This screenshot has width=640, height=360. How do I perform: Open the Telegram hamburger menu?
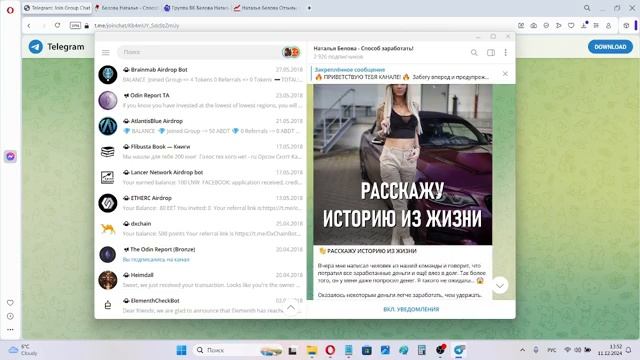106,52
